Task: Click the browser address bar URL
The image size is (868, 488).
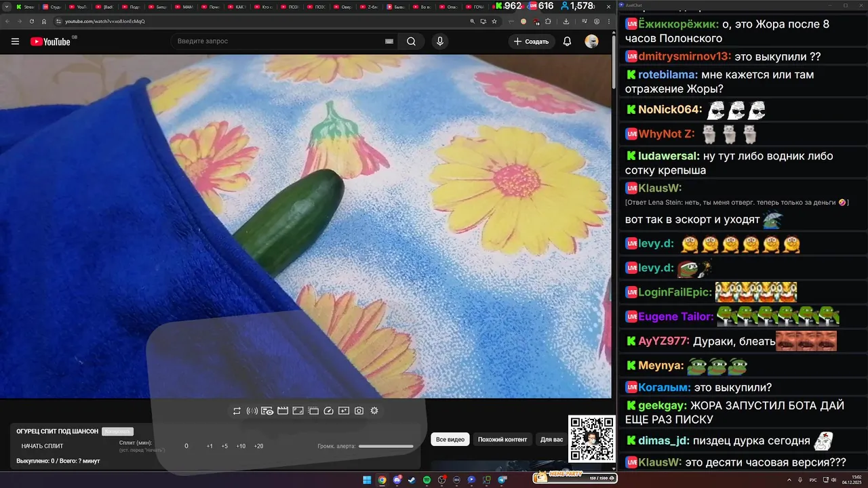Action: pyautogui.click(x=105, y=21)
